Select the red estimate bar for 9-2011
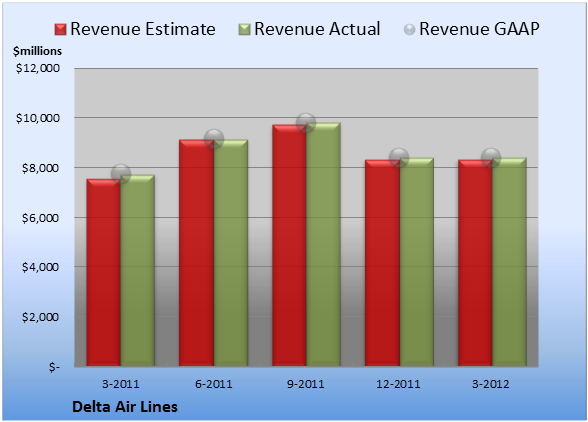588x422 pixels. [x=289, y=245]
